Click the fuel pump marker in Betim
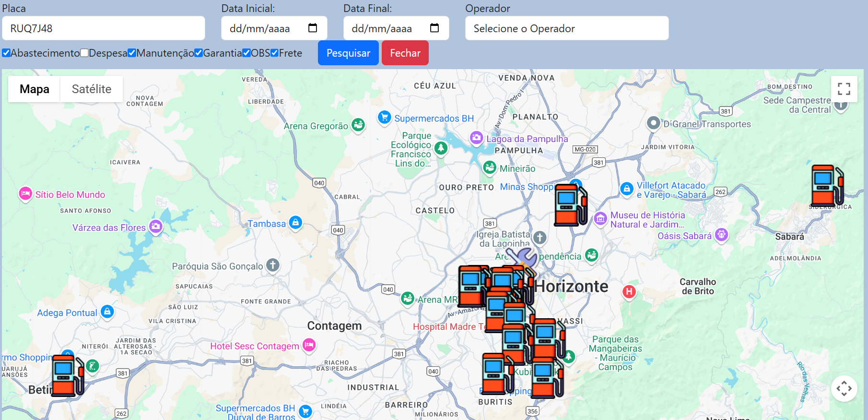Viewport: 868px width, 420px height. point(68,375)
